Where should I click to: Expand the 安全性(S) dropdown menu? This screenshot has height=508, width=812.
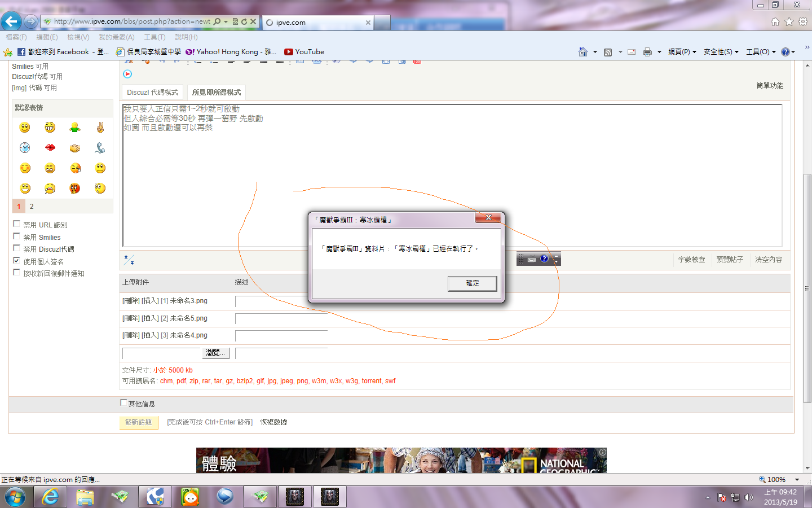click(x=721, y=52)
